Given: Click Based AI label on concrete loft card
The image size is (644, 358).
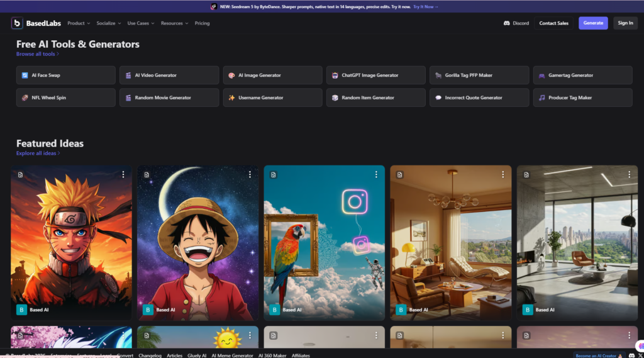Looking at the screenshot, I should click(545, 310).
